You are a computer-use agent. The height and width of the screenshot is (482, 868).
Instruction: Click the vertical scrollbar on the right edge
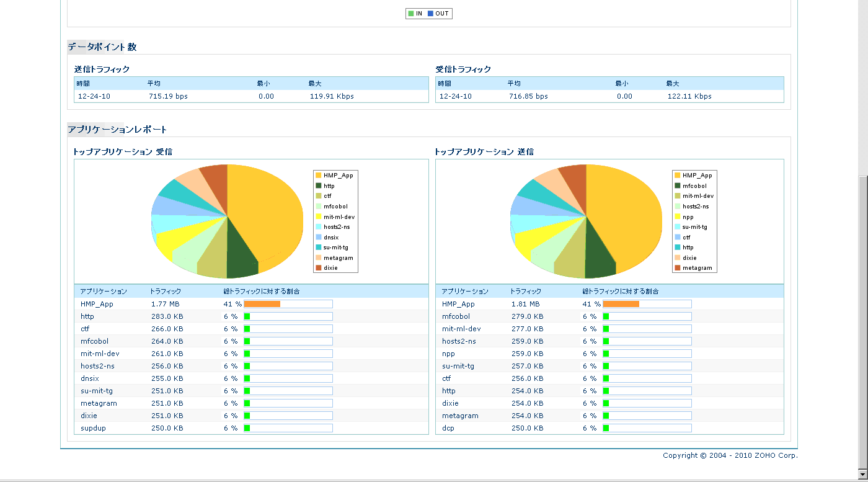tap(862, 323)
